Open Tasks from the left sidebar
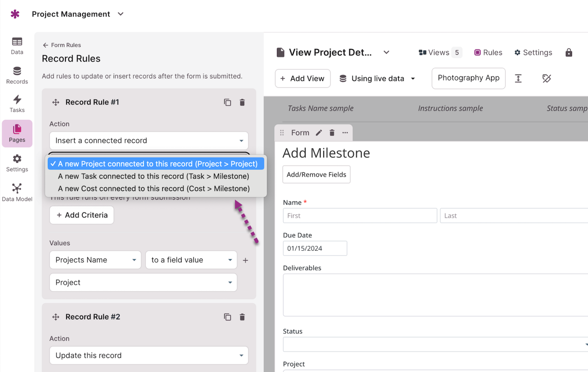588x372 pixels. (x=17, y=104)
